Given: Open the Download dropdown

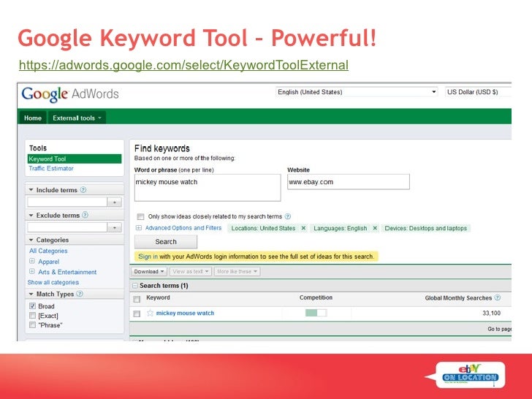Looking at the screenshot, I should (149, 271).
